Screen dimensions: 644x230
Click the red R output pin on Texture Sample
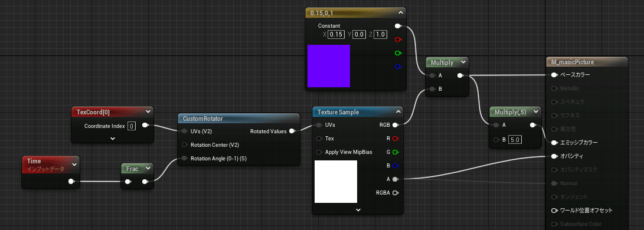(x=395, y=139)
